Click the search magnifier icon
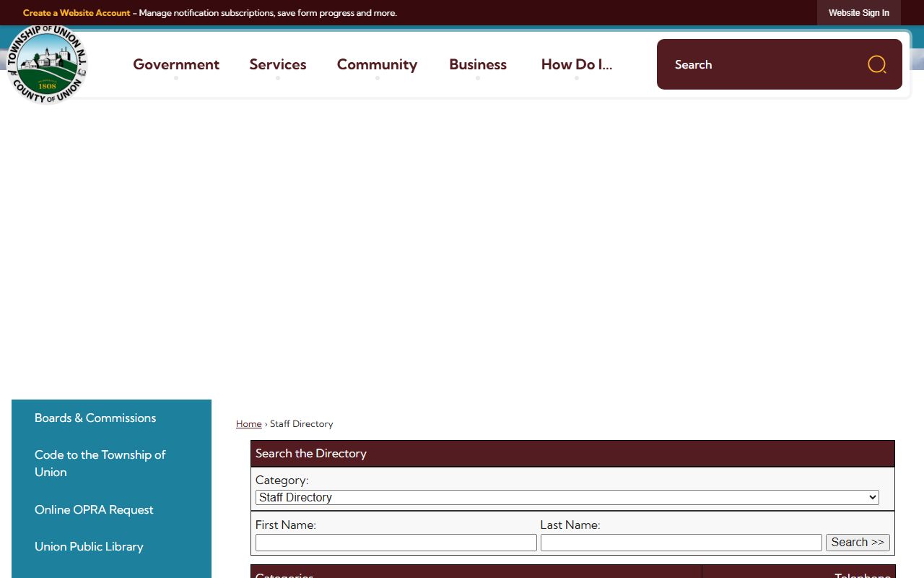The image size is (924, 578). click(876, 64)
